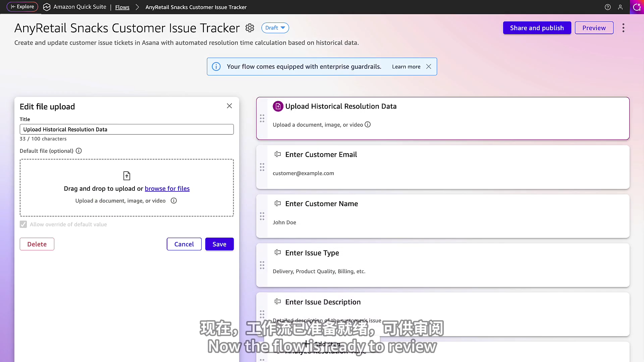644x362 pixels.
Task: Click drag handle of Enter Issue Type
Action: point(262,265)
